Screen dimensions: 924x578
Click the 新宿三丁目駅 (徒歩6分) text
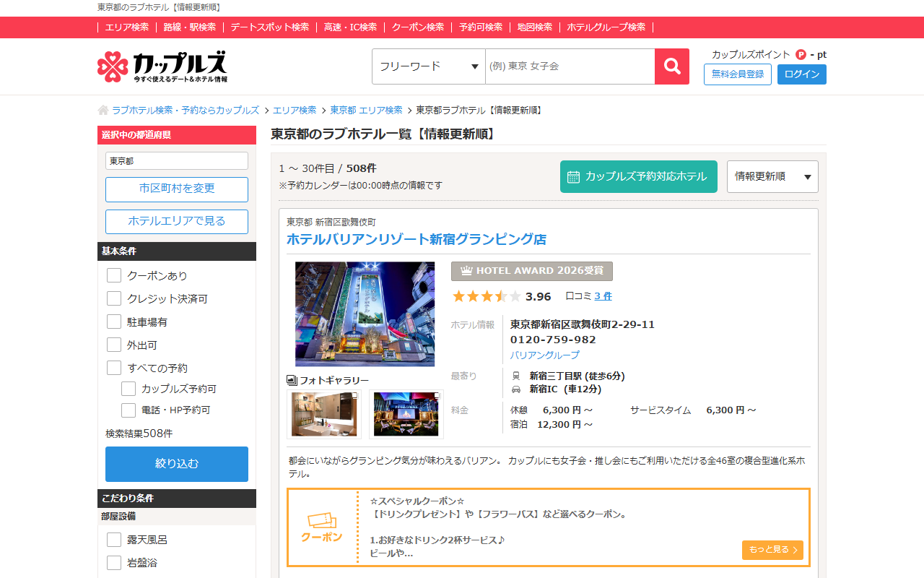tap(577, 376)
